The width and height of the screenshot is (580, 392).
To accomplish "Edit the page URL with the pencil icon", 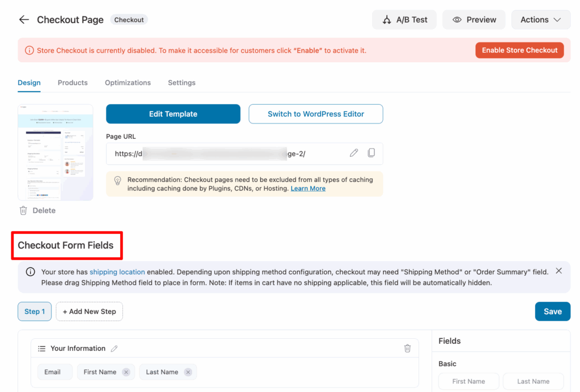I will tap(353, 153).
